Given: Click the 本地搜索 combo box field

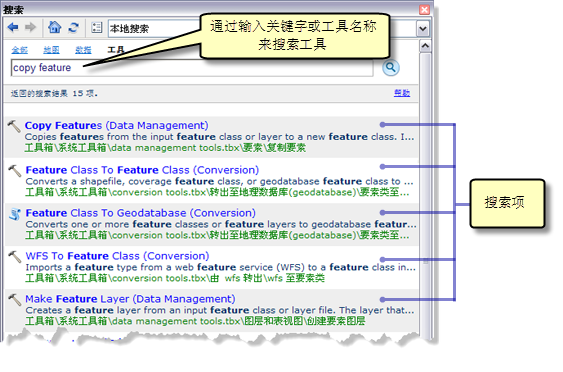Looking at the screenshot, I should pyautogui.click(x=154, y=28).
